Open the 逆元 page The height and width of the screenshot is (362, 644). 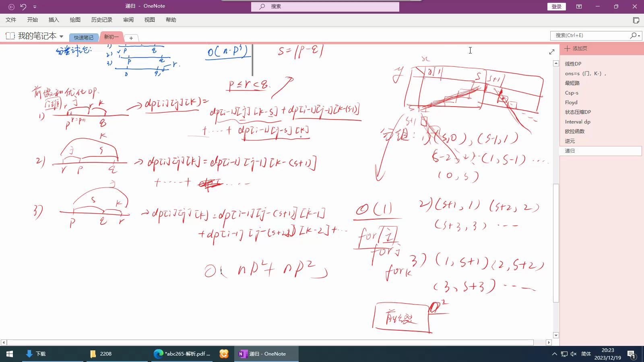tap(570, 141)
